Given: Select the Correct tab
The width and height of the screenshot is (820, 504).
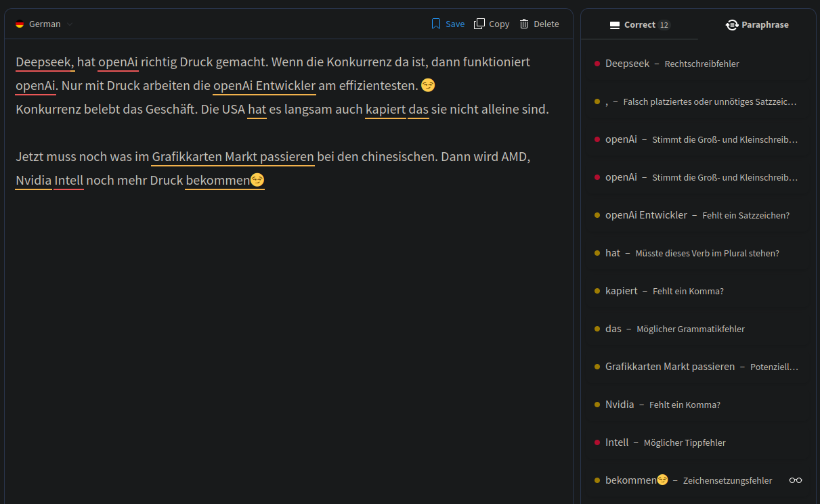Looking at the screenshot, I should [x=640, y=24].
